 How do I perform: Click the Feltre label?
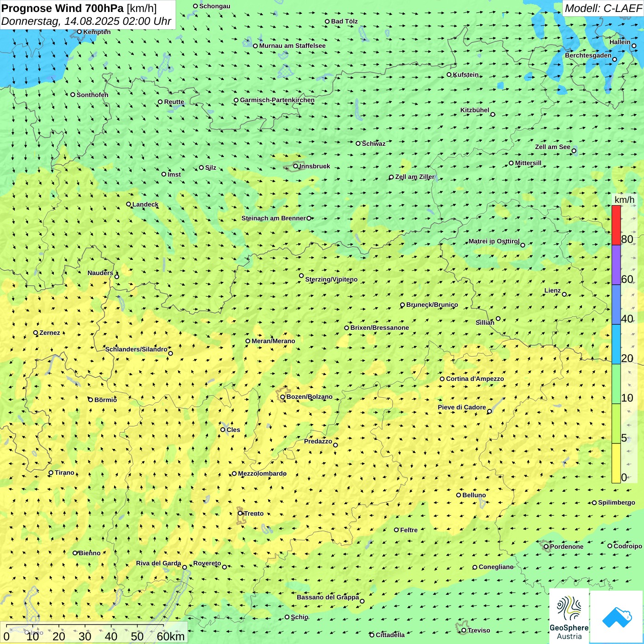409,530
